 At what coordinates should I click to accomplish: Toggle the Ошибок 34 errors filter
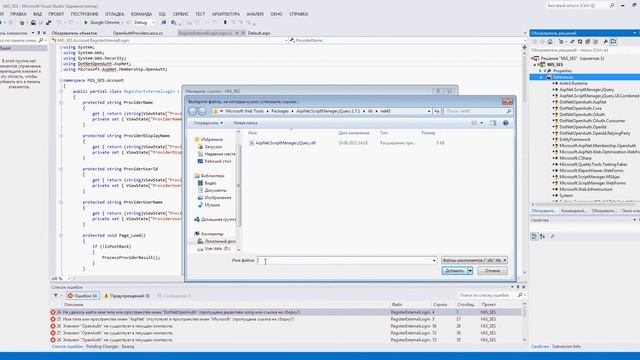coord(83,296)
